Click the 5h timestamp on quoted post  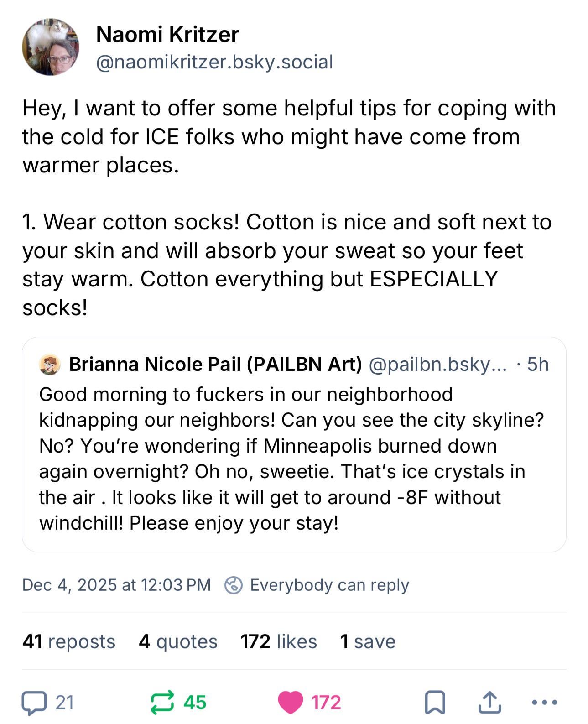point(537,365)
